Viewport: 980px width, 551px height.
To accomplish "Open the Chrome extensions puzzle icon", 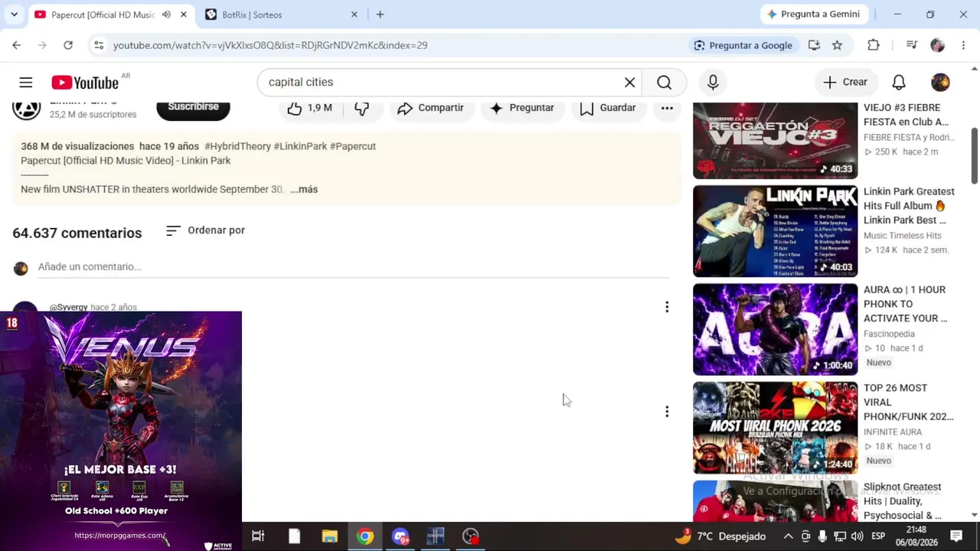I will pyautogui.click(x=874, y=45).
